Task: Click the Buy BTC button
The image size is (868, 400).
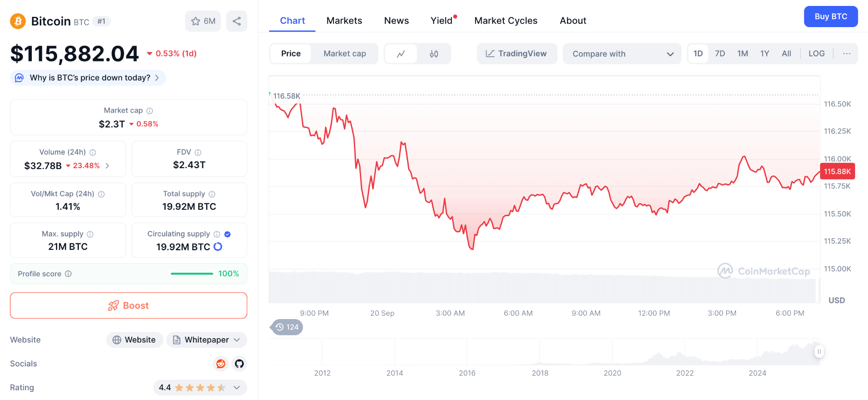Action: [831, 17]
